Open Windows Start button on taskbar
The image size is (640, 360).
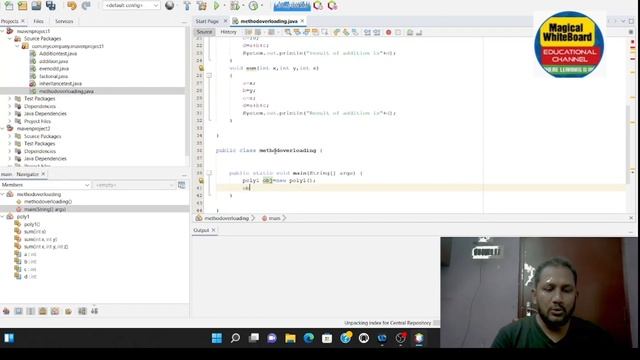click(217, 338)
